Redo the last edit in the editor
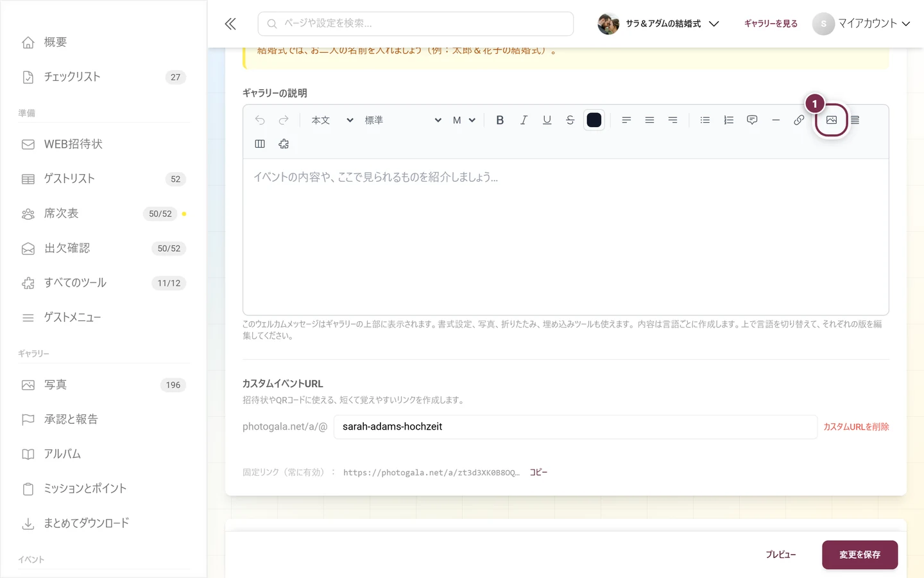The width and height of the screenshot is (924, 578). 284,120
